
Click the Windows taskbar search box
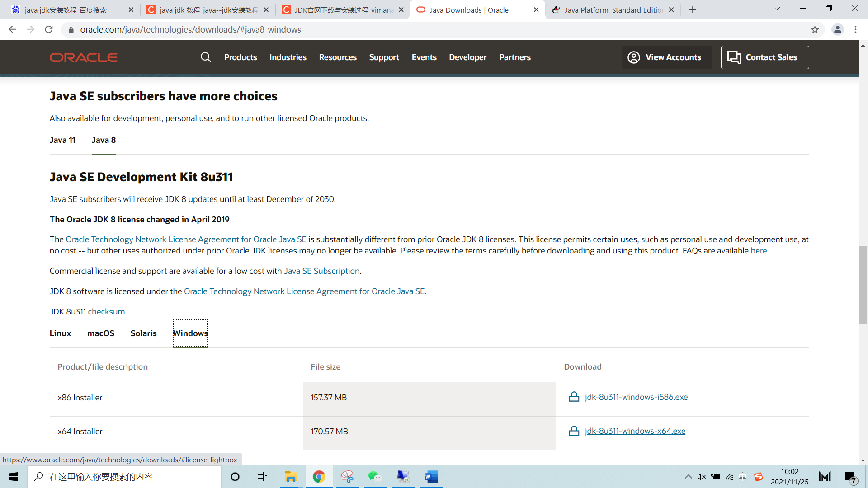pyautogui.click(x=124, y=477)
